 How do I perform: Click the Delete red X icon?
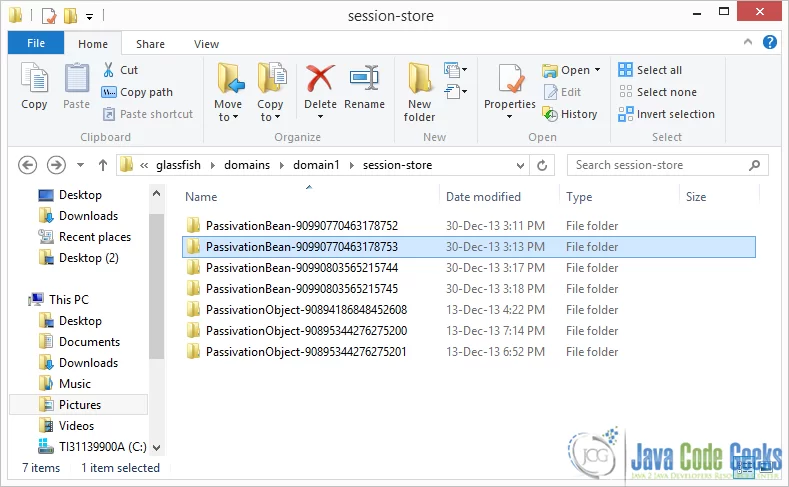(x=320, y=79)
